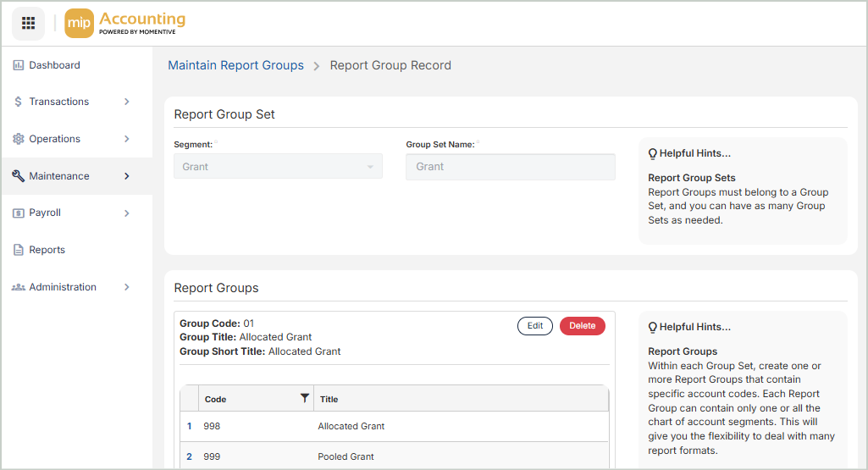Viewport: 868px width, 470px height.
Task: Open the Code column filter icon
Action: click(x=305, y=399)
